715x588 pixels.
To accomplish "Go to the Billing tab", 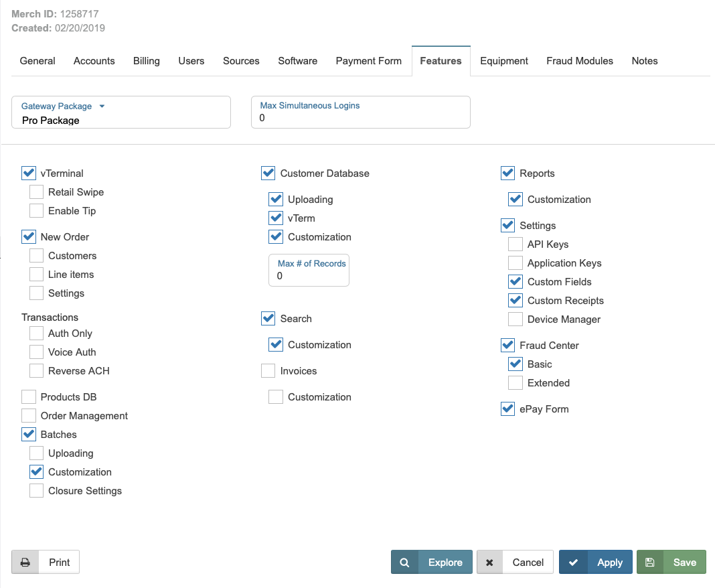I will pos(146,61).
